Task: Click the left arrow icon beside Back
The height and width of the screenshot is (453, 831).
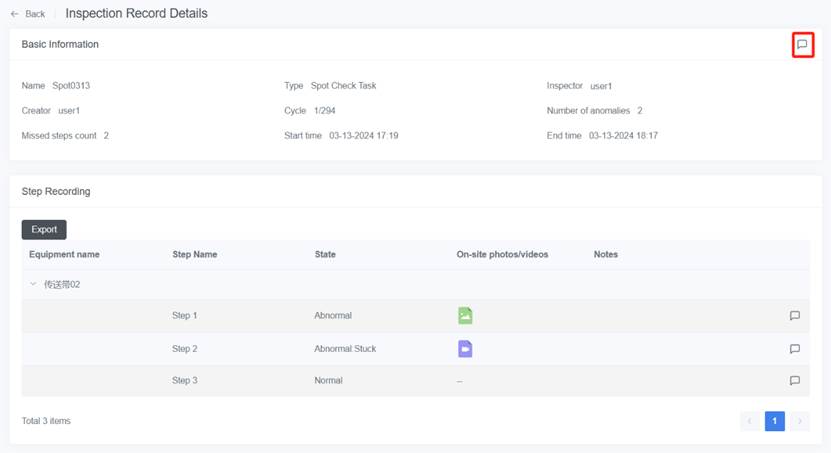Action: click(x=15, y=14)
